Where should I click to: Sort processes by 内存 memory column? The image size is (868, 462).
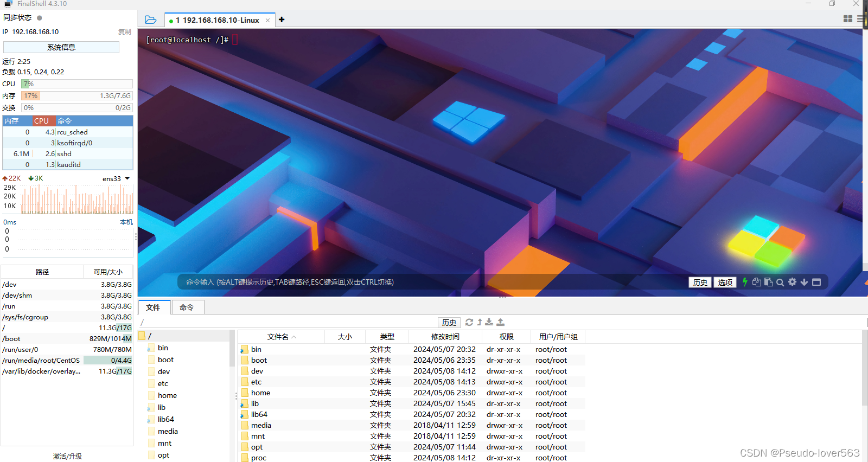pyautogui.click(x=17, y=121)
